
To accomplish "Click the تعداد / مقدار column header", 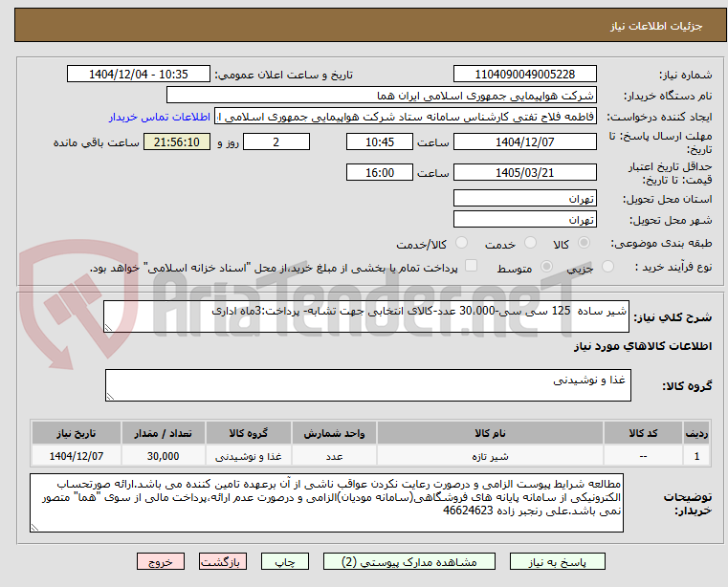I will click(163, 433).
